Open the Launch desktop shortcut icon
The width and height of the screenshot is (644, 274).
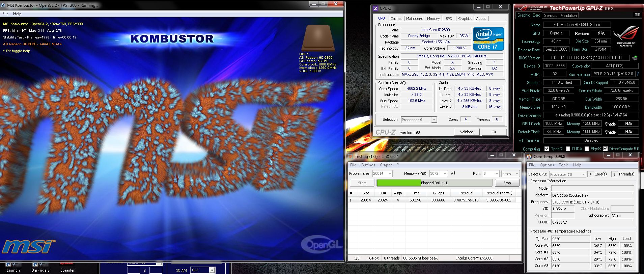click(x=13, y=268)
